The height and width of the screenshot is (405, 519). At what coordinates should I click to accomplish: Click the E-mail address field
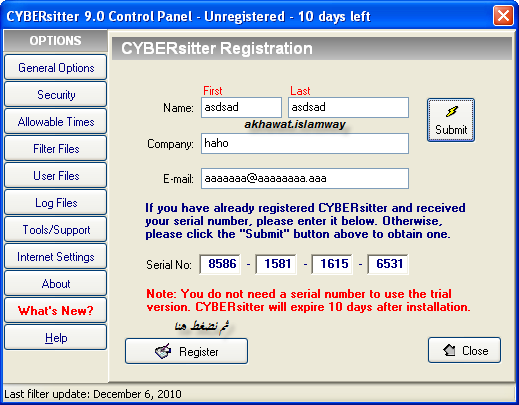(x=305, y=178)
